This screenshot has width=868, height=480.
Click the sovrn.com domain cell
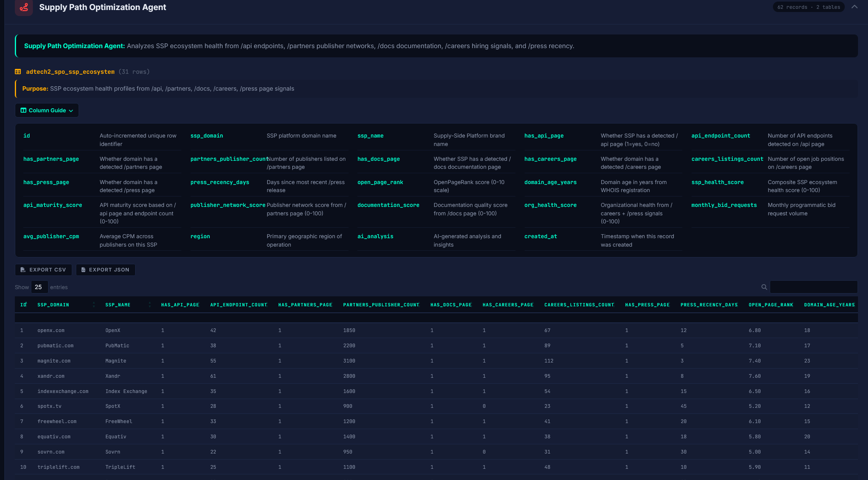click(51, 452)
